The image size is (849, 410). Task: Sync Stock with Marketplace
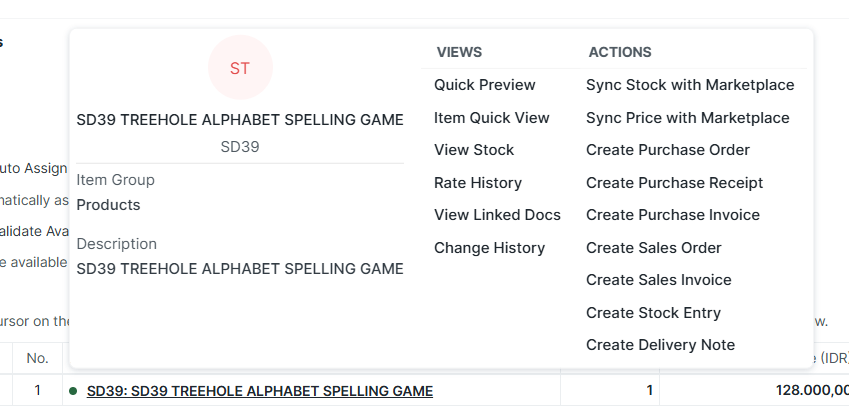coord(690,85)
